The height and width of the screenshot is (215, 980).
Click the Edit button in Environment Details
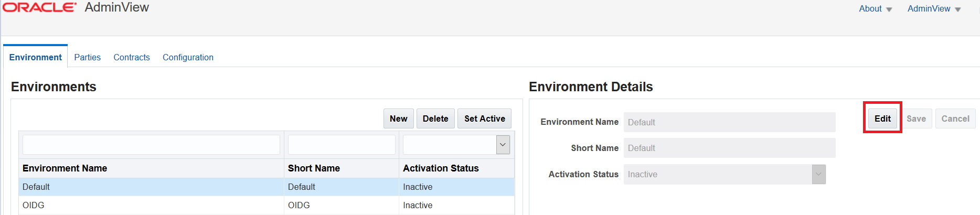point(882,119)
